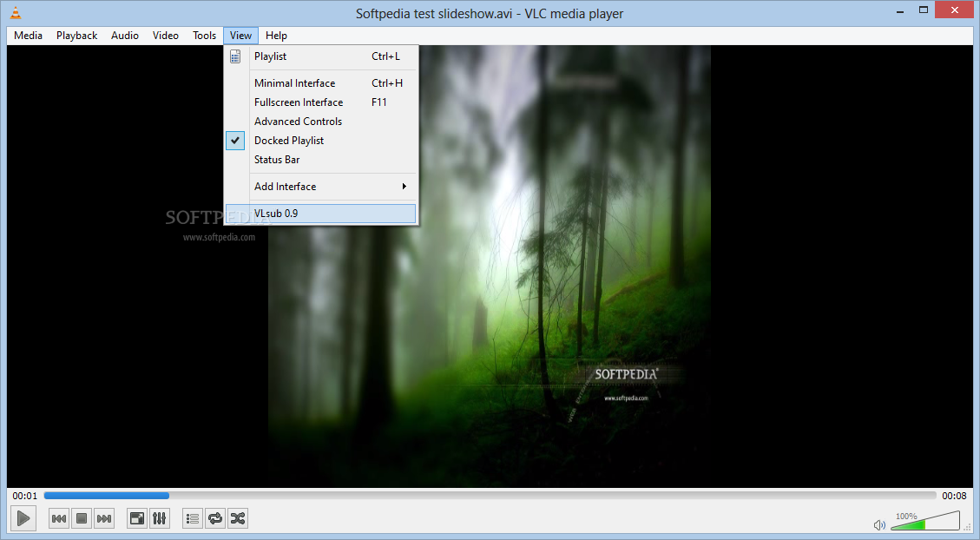Click the total time 00:08 label
980x540 pixels.
(x=954, y=496)
